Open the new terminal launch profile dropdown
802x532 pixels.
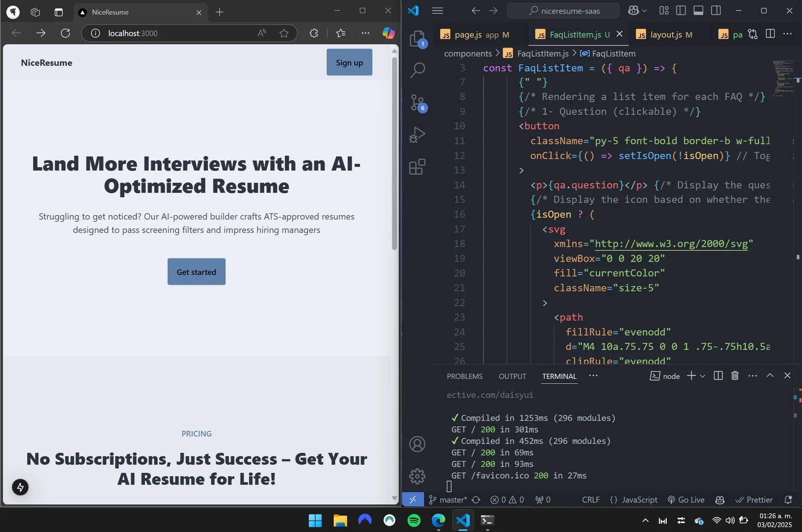click(x=703, y=376)
